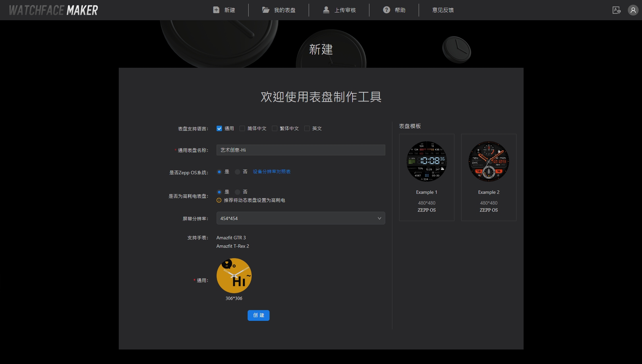Click the folder icon for 我的表盘
642x364 pixels.
(266, 10)
